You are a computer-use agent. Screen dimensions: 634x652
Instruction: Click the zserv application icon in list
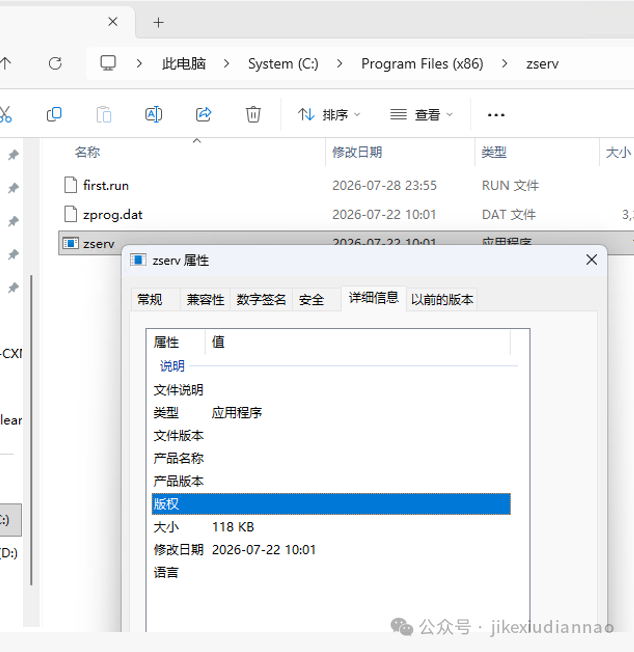pos(71,243)
